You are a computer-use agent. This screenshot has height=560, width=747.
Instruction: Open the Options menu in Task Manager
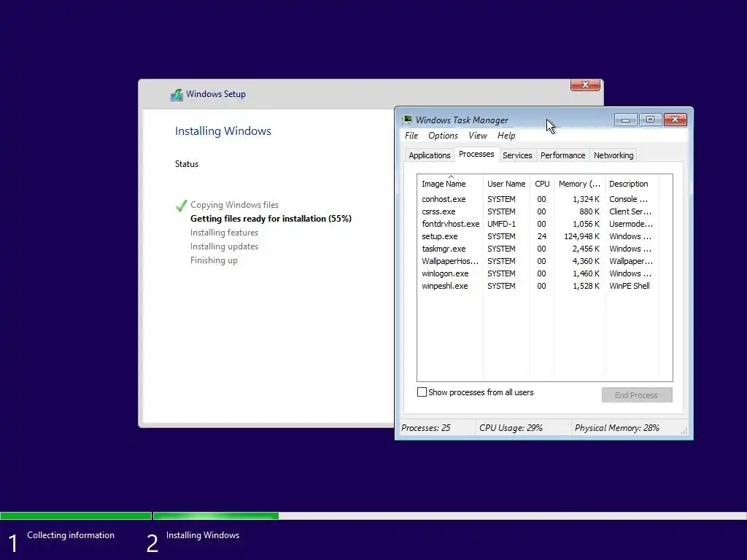click(x=443, y=136)
